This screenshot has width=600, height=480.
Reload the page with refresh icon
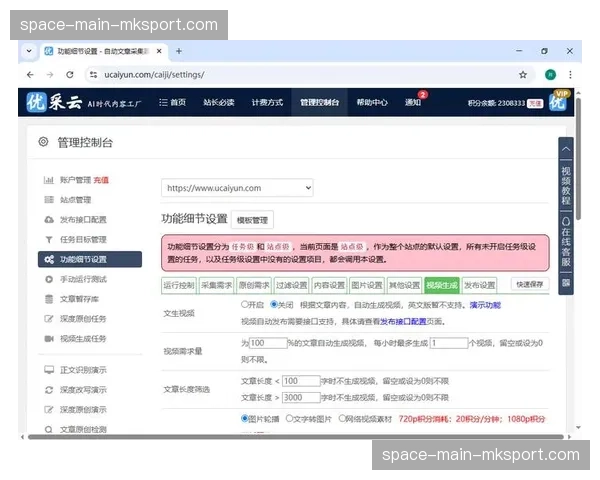coord(70,75)
